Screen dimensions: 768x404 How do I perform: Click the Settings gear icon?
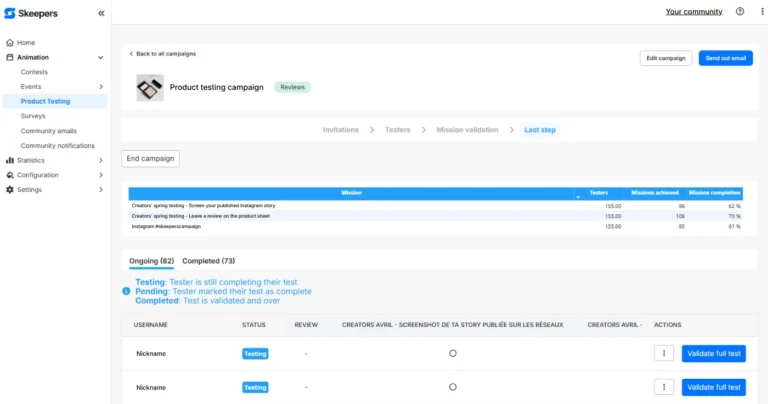click(x=10, y=190)
